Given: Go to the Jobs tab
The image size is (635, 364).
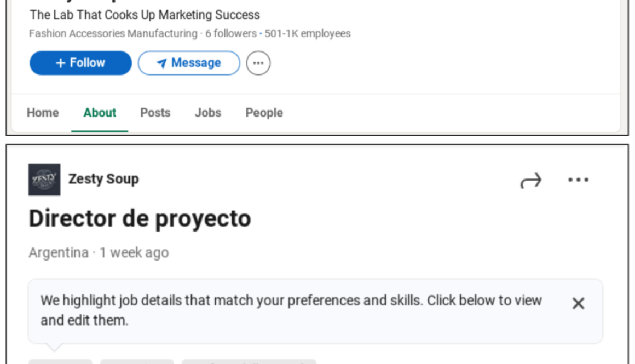Looking at the screenshot, I should pos(208,113).
